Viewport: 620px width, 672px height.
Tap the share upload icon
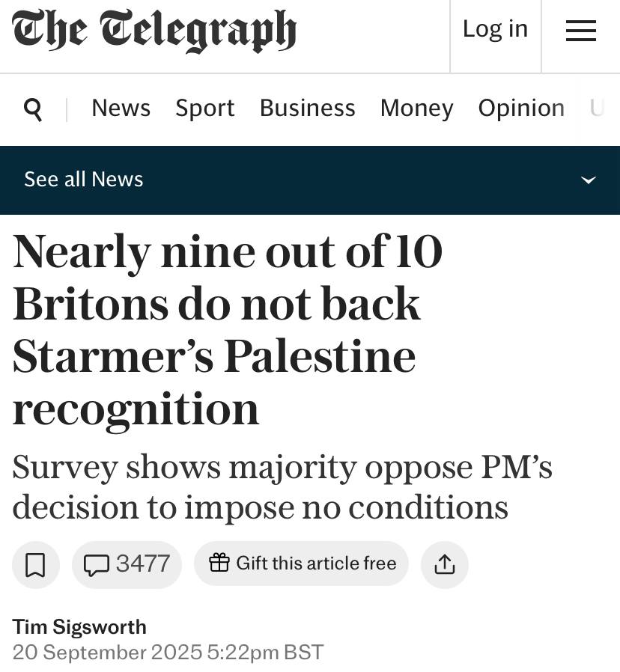pos(444,564)
